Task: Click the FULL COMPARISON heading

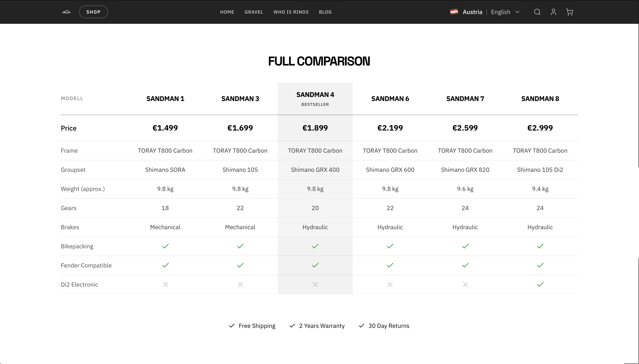Action: tap(319, 61)
